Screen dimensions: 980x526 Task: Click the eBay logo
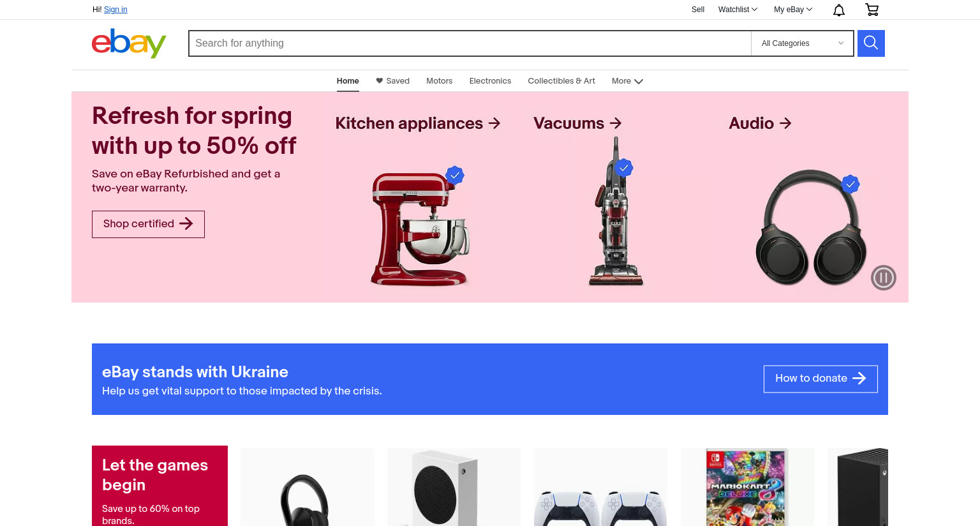tap(129, 43)
